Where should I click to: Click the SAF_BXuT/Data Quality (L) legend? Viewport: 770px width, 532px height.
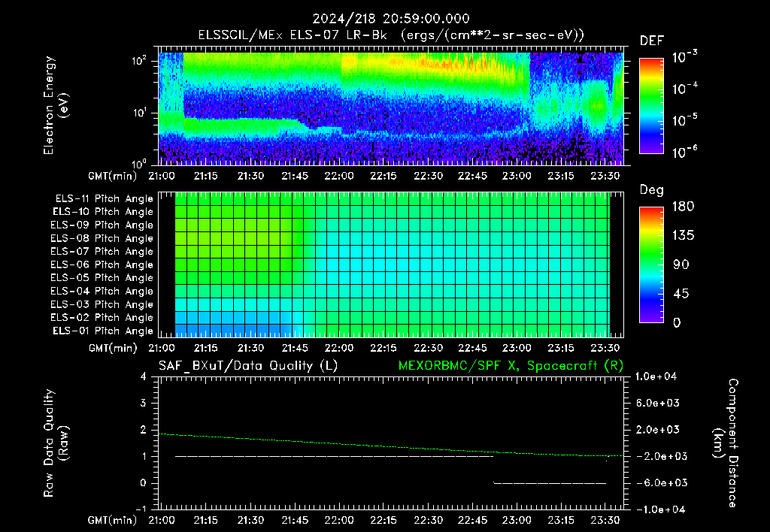pos(248,366)
